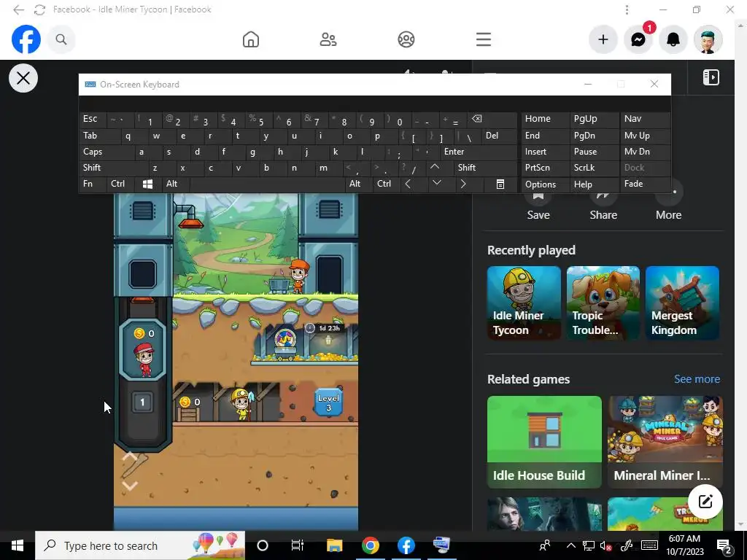The image size is (747, 560).
Task: Click Esc key on On-Screen Keyboard
Action: pyautogui.click(x=93, y=119)
